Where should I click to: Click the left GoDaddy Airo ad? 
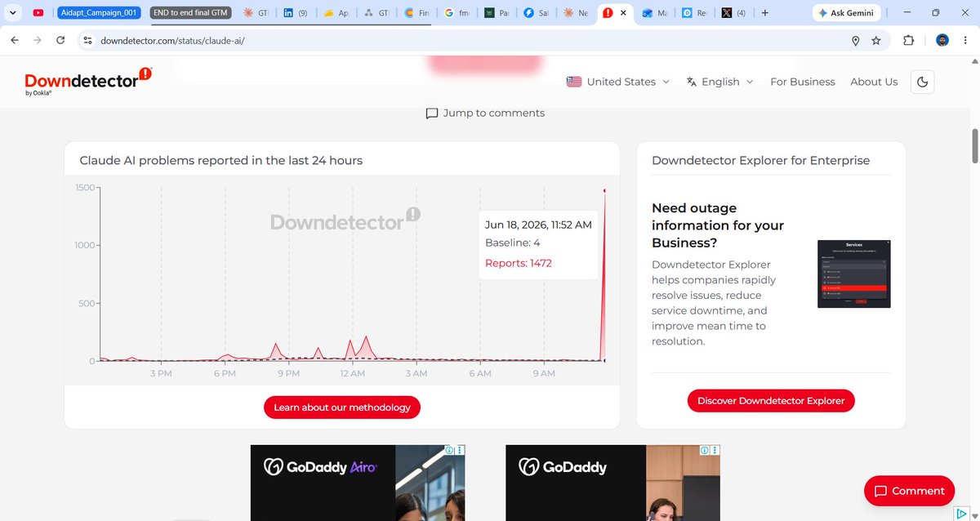click(358, 483)
